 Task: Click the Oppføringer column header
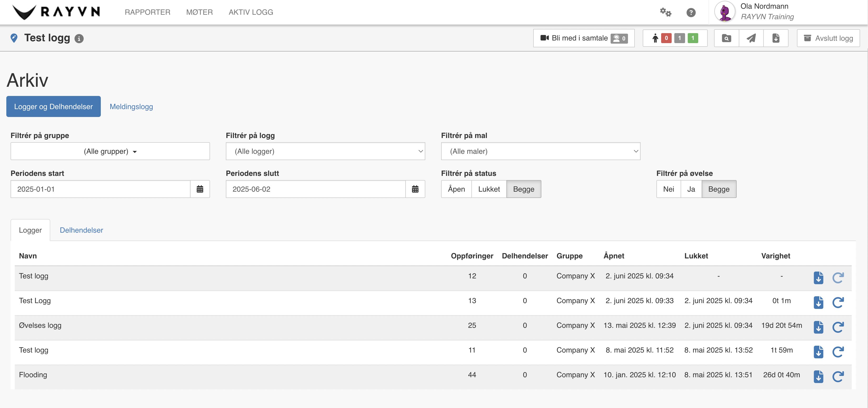click(472, 256)
